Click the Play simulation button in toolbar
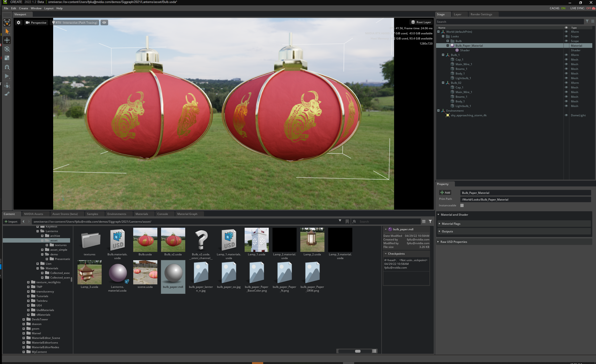Image resolution: width=596 pixels, height=364 pixels. point(7,76)
